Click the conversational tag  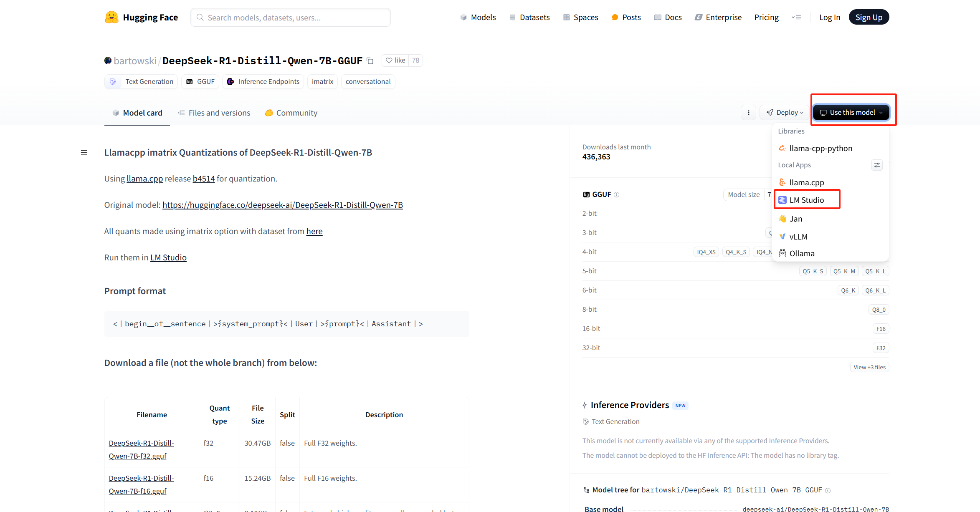(x=368, y=82)
